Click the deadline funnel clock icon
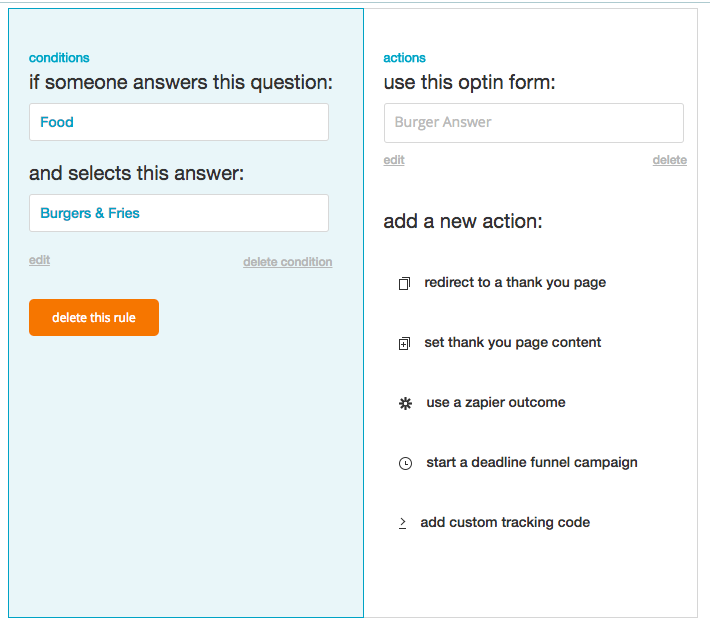Image resolution: width=710 pixels, height=628 pixels. (405, 464)
